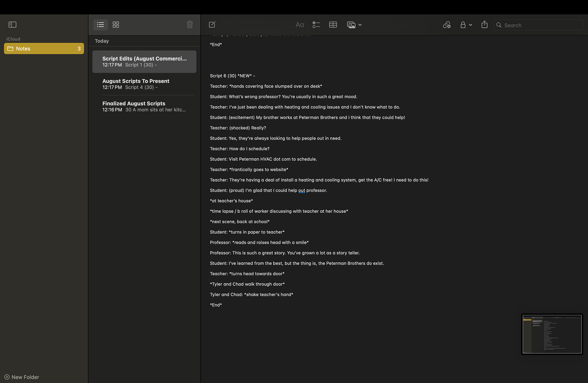
Task: Toggle the folders sidebar
Action: [x=12, y=25]
